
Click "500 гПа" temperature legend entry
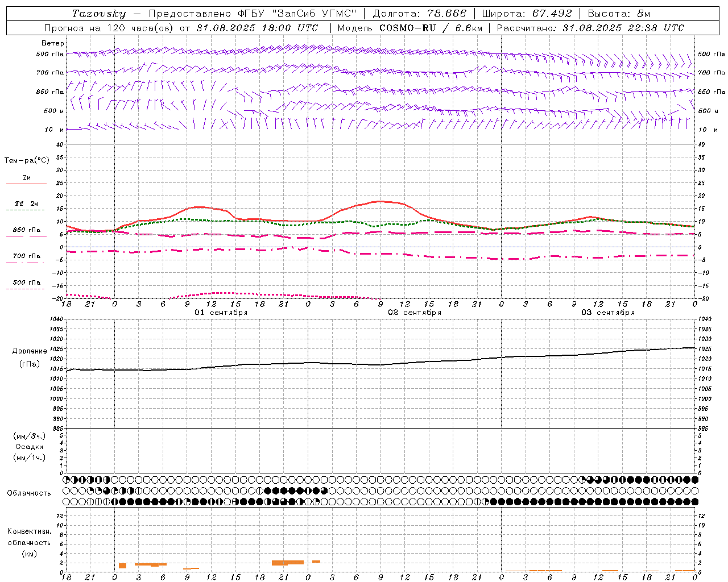[x=26, y=282]
